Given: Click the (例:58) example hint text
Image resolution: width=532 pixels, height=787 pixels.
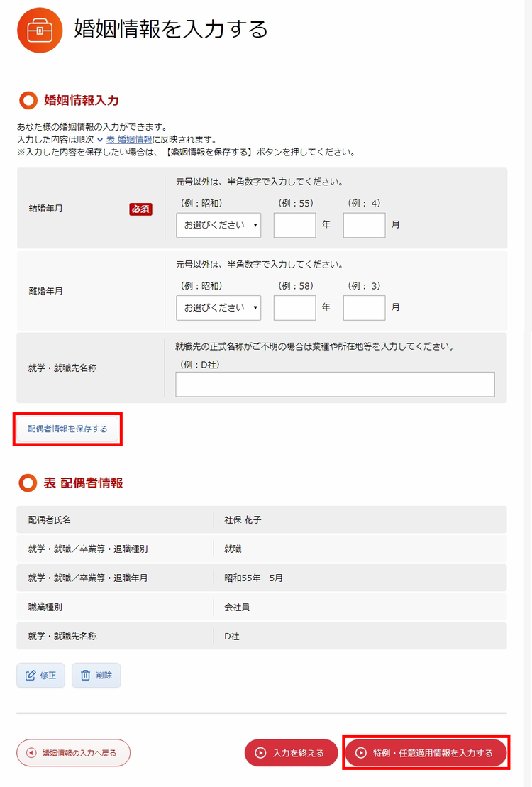Looking at the screenshot, I should (296, 286).
